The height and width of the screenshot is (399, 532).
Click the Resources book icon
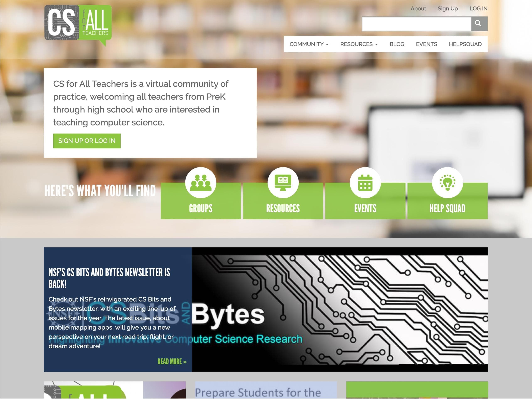pyautogui.click(x=282, y=183)
